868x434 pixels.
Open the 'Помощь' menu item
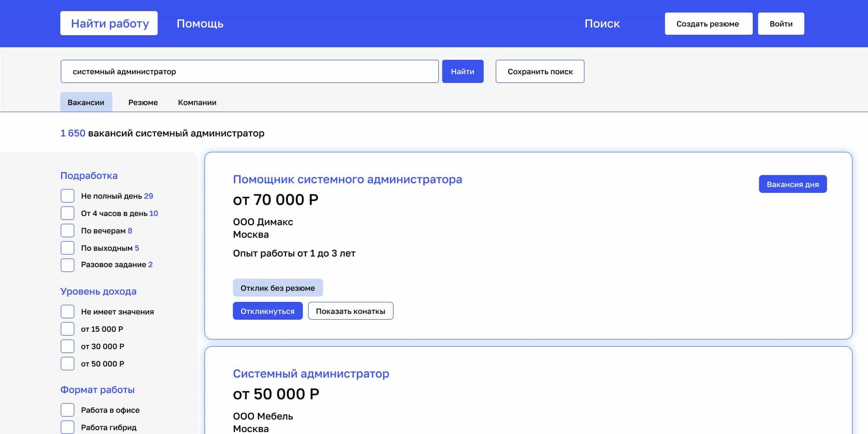coord(200,24)
